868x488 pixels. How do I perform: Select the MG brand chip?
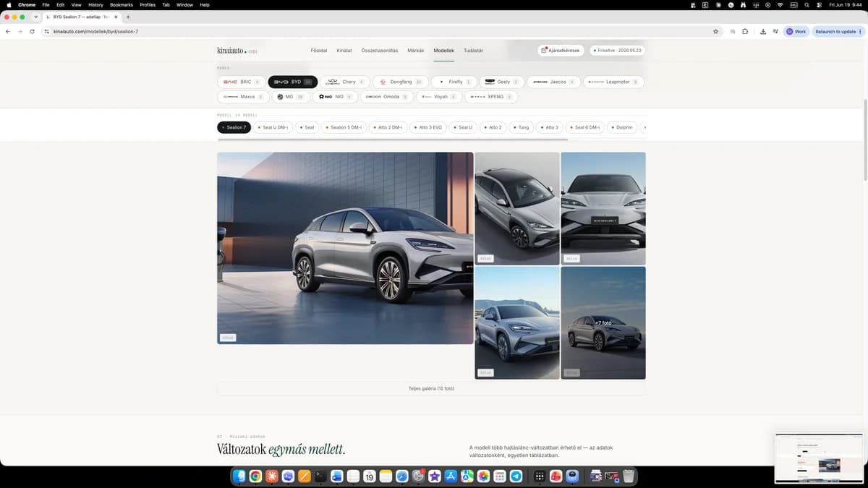[x=289, y=96]
